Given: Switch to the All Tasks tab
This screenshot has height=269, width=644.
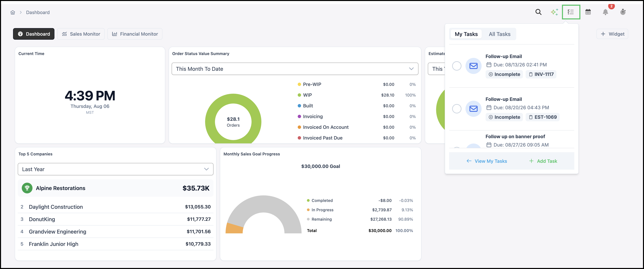Looking at the screenshot, I should 499,34.
